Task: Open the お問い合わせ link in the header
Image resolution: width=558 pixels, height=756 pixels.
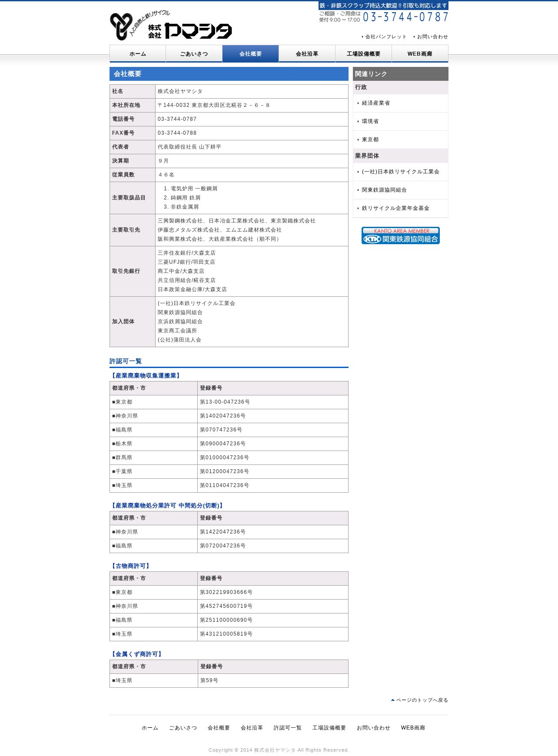Action: tap(431, 37)
